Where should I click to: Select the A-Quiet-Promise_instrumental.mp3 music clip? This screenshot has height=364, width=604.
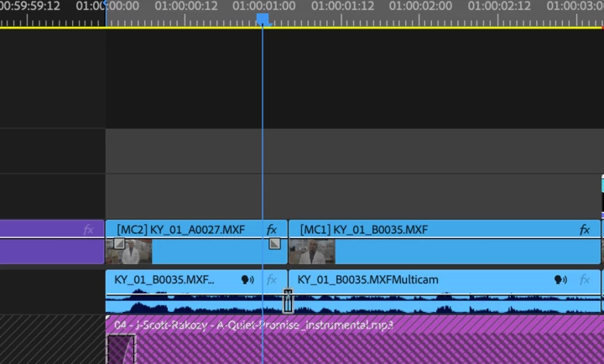[x=355, y=340]
